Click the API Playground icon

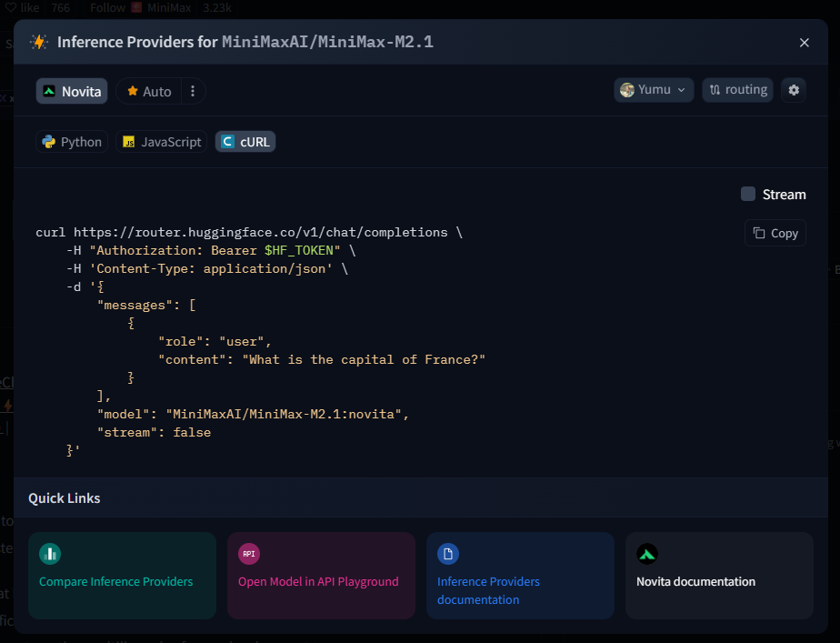click(249, 553)
